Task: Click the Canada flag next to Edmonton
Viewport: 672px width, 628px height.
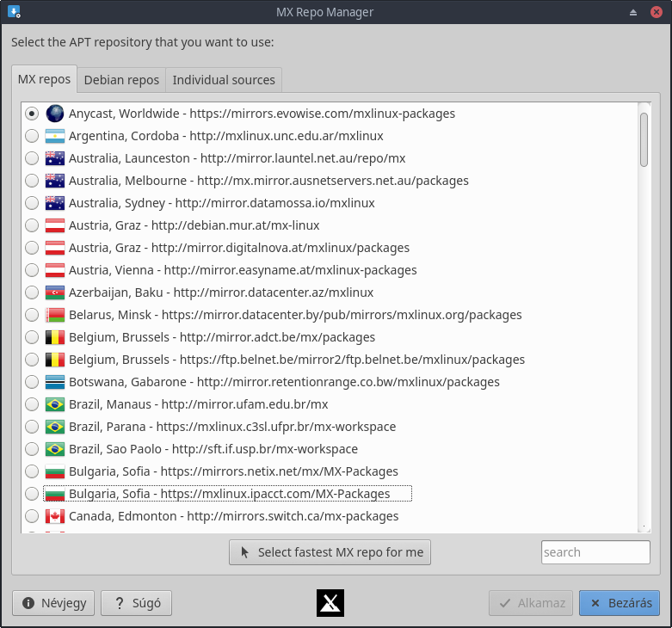Action: click(x=55, y=516)
